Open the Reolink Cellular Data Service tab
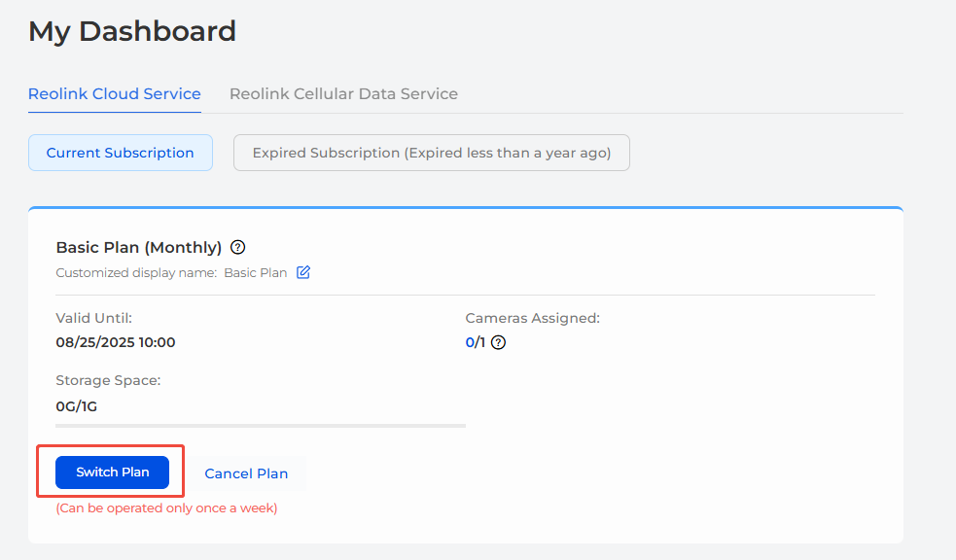Image resolution: width=956 pixels, height=560 pixels. pyautogui.click(x=344, y=94)
